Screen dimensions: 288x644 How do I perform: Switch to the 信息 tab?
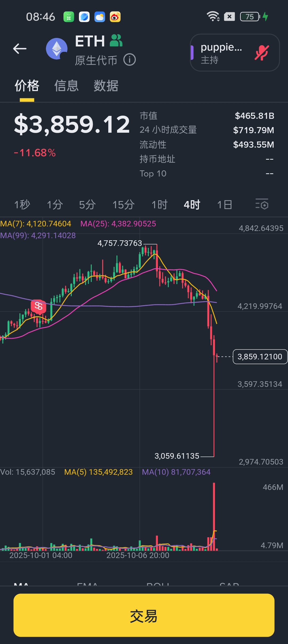[66, 86]
